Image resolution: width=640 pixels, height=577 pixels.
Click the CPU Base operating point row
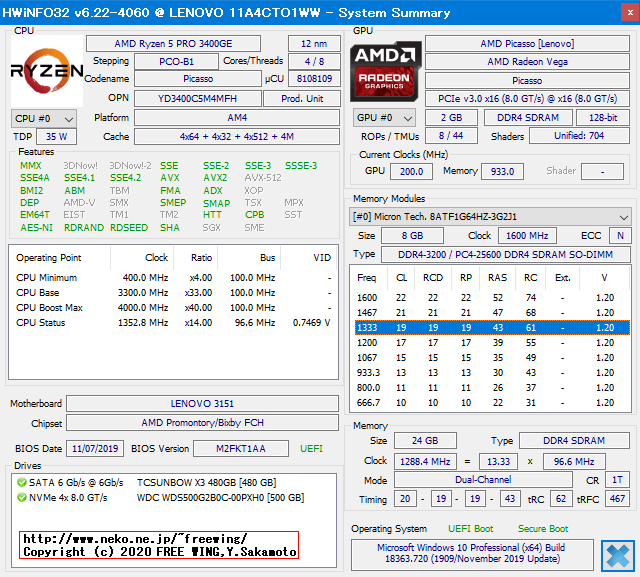[x=173, y=293]
